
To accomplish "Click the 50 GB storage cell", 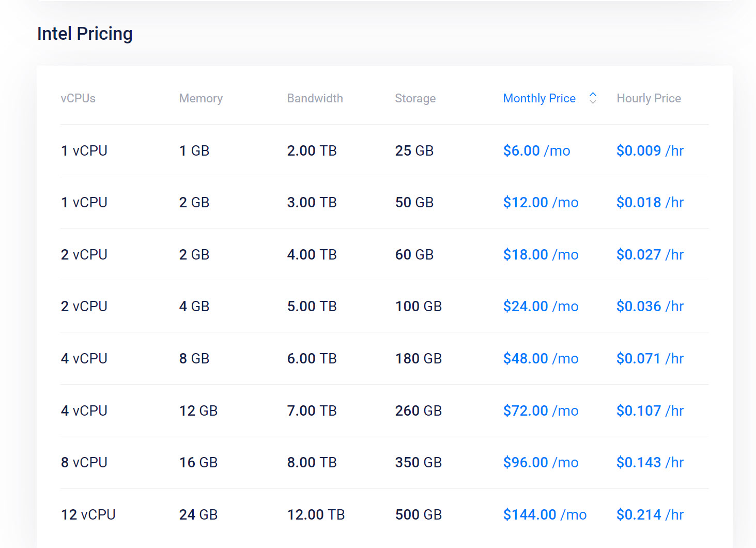I will pyautogui.click(x=414, y=202).
